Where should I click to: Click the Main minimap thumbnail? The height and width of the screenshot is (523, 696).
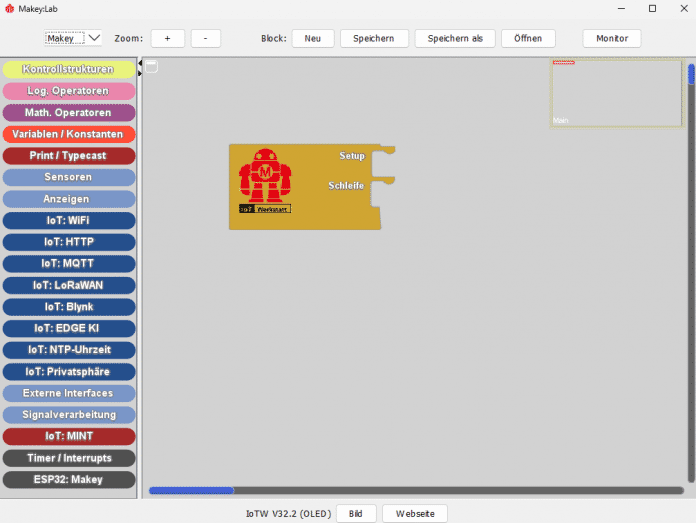coord(616,93)
